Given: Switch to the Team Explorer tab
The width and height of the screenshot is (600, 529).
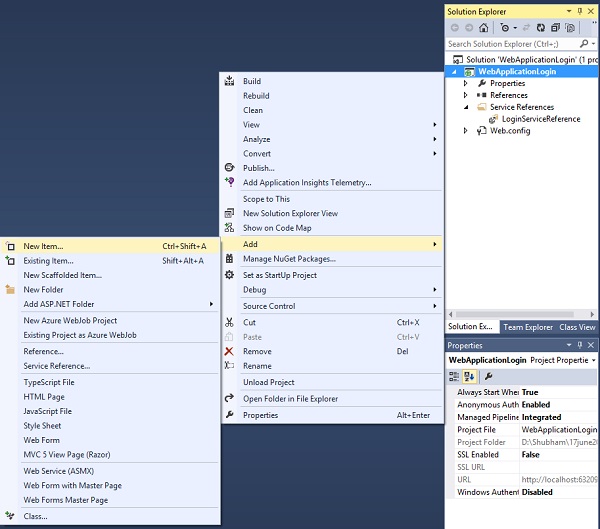Looking at the screenshot, I should click(x=528, y=327).
